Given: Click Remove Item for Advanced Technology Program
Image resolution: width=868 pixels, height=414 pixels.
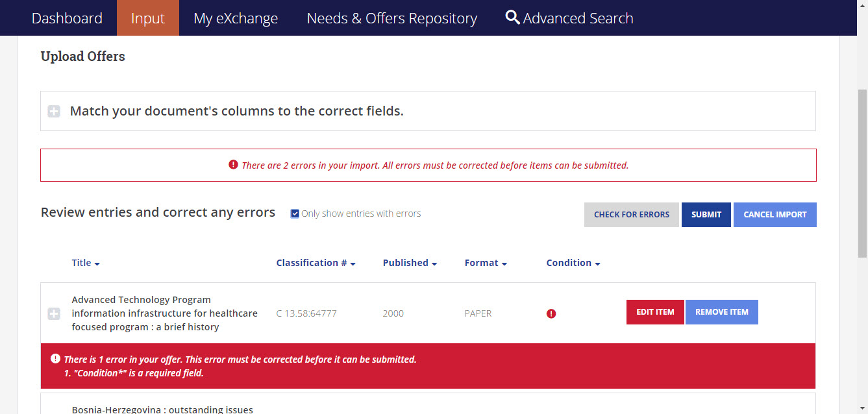Looking at the screenshot, I should [722, 312].
